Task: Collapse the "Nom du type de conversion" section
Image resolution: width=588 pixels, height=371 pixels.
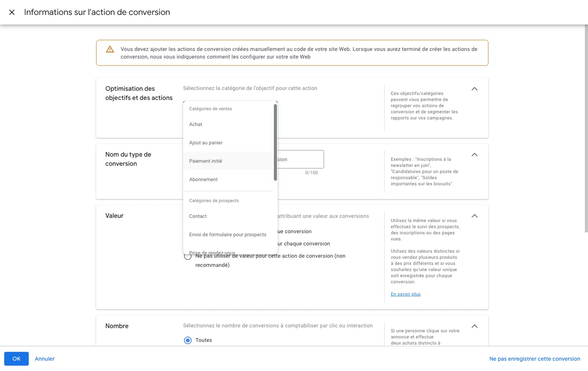Action: coord(474,155)
